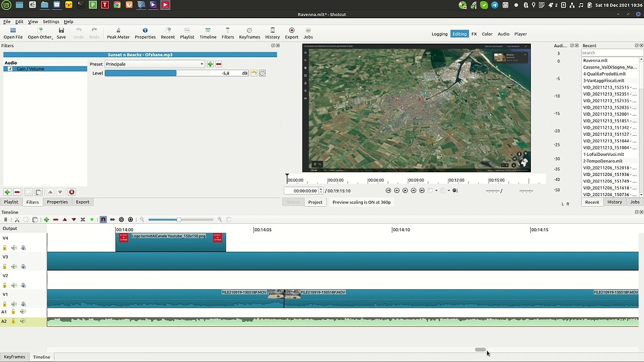644x362 pixels.
Task: Delete preset with red minus icon
Action: pos(218,64)
